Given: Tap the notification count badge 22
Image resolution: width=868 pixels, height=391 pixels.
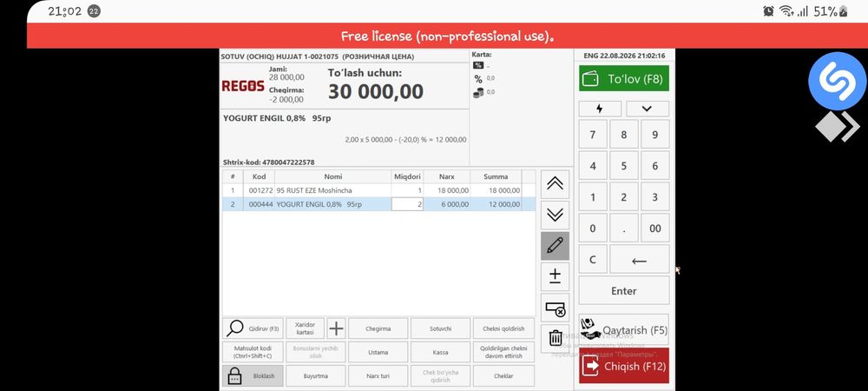Looking at the screenshot, I should point(94,11).
